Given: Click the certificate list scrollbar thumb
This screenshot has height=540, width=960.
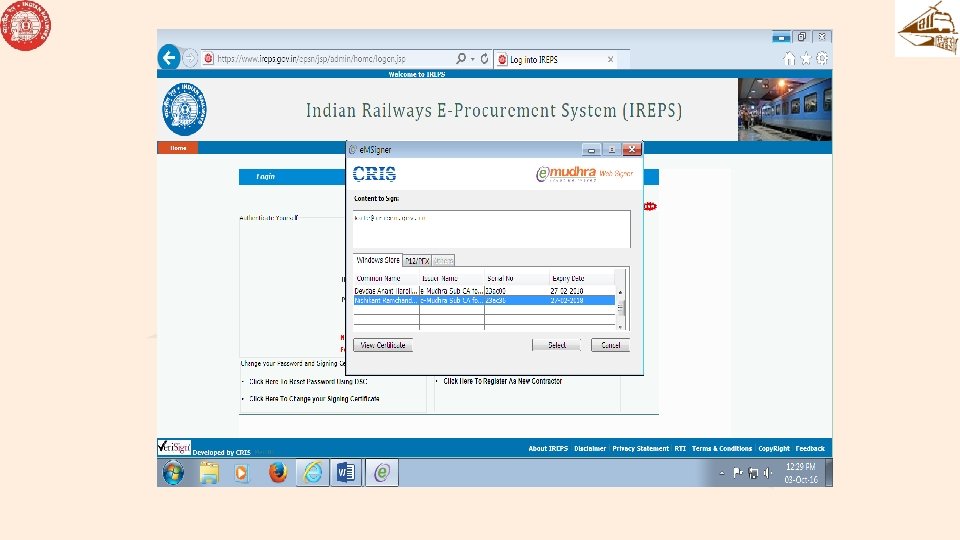Looking at the screenshot, I should (x=620, y=307).
